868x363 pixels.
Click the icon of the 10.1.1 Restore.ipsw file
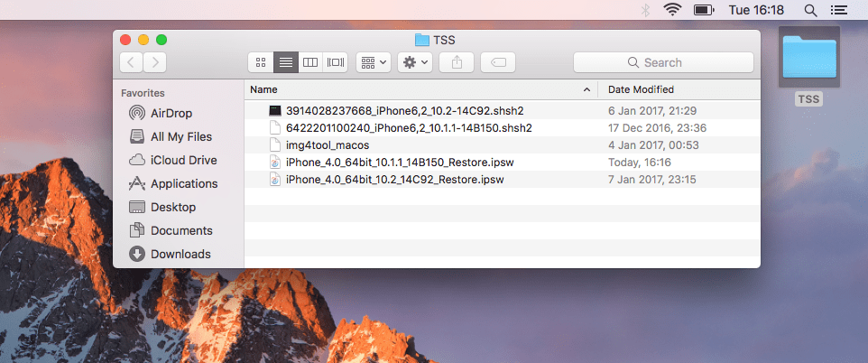pos(275,162)
